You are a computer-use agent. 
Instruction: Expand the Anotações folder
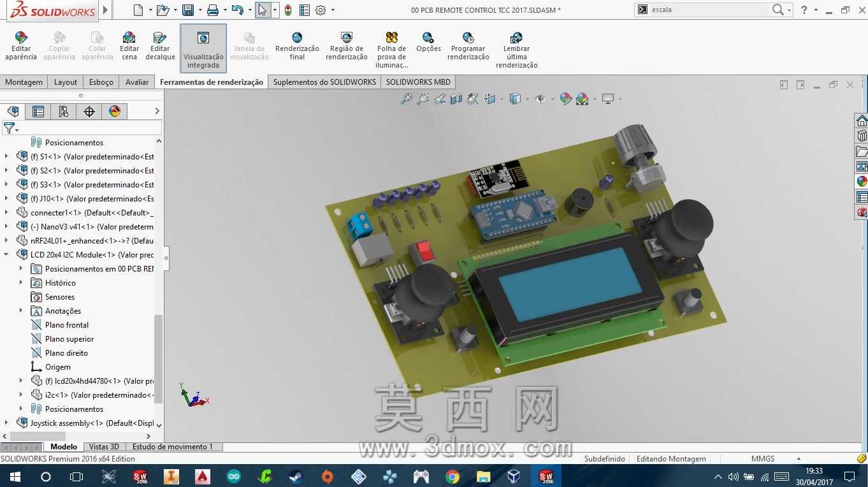[x=21, y=310]
